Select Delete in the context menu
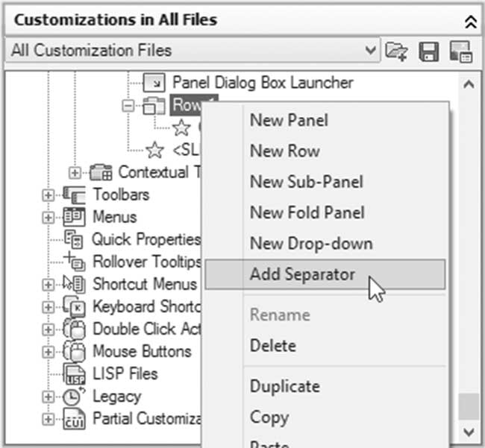The height and width of the screenshot is (448, 485). (x=273, y=345)
